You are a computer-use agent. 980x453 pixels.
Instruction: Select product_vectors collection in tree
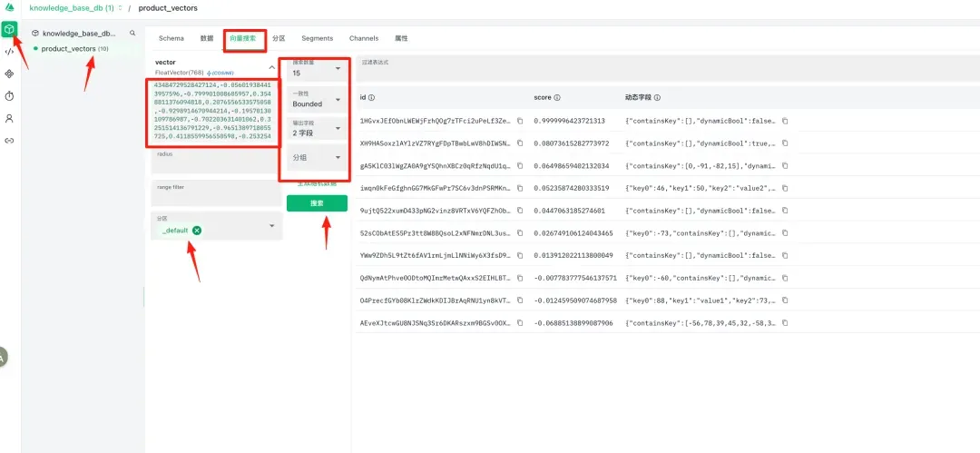tap(68, 49)
